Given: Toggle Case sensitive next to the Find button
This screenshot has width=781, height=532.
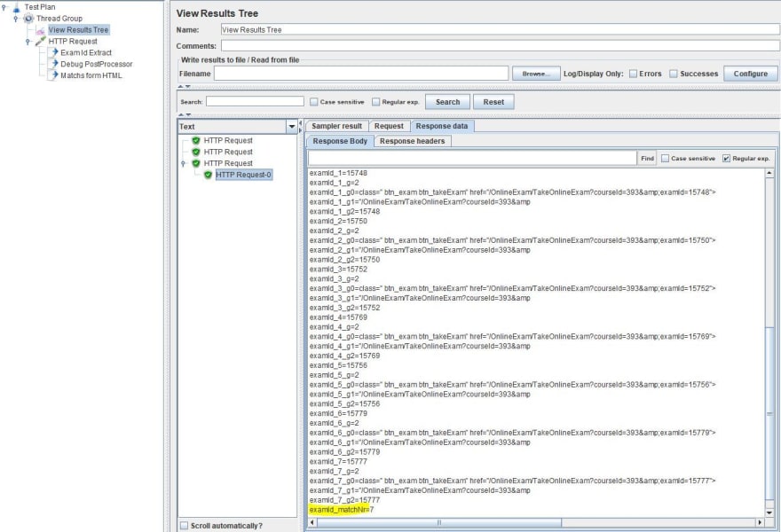Looking at the screenshot, I should 665,158.
